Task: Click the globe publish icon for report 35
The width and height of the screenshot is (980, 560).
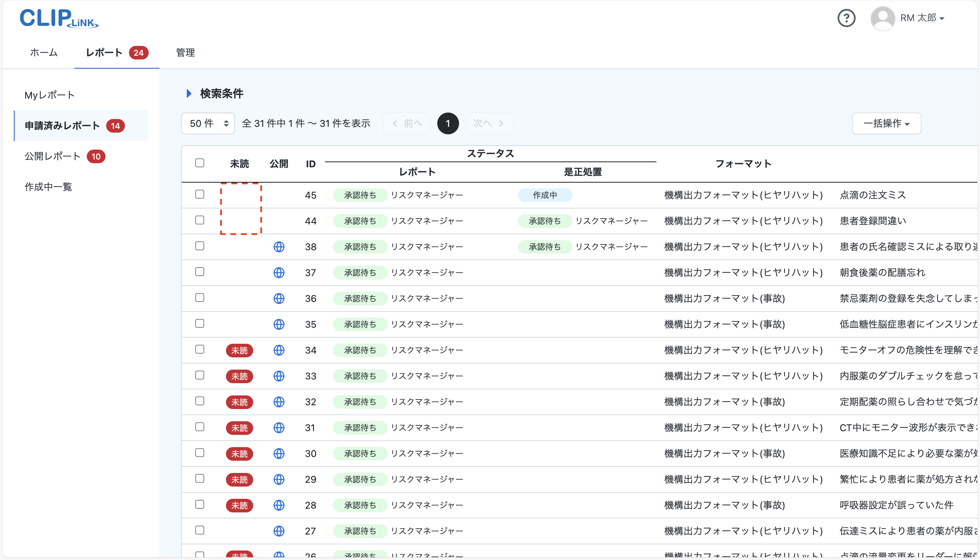Action: (x=279, y=324)
